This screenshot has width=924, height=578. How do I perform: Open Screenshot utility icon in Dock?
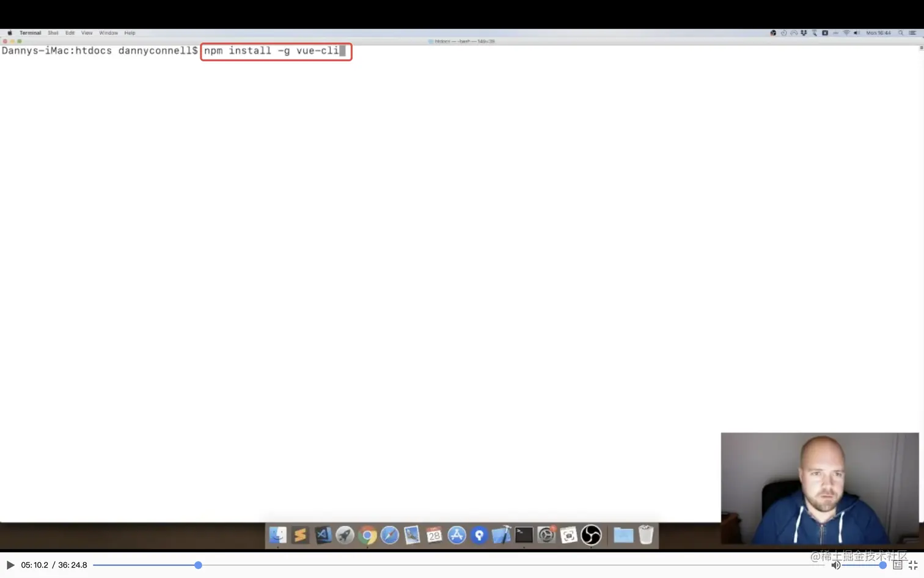pos(568,535)
